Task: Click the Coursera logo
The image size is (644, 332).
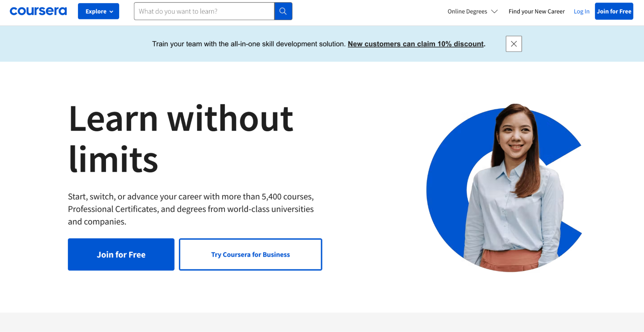Action: (38, 11)
